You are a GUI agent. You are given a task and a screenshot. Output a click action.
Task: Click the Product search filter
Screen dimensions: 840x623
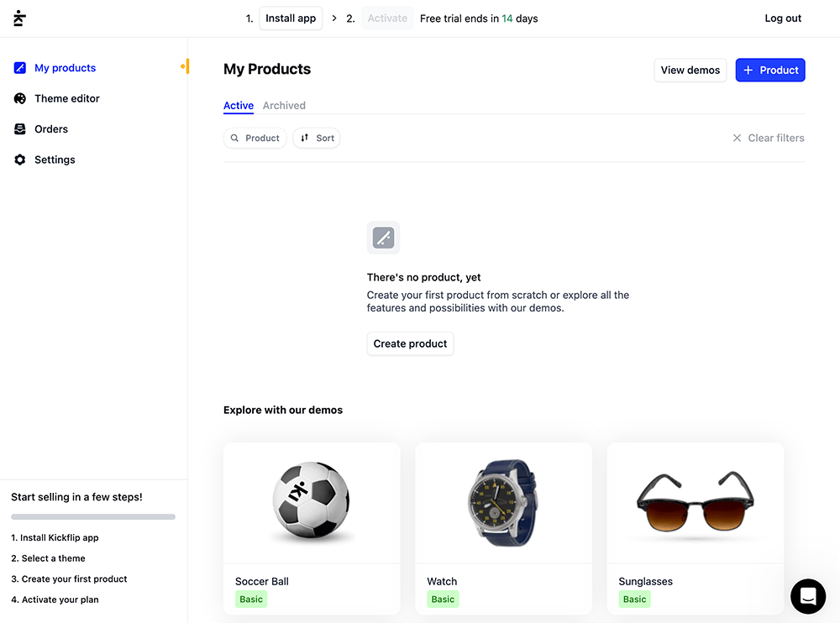pyautogui.click(x=255, y=138)
